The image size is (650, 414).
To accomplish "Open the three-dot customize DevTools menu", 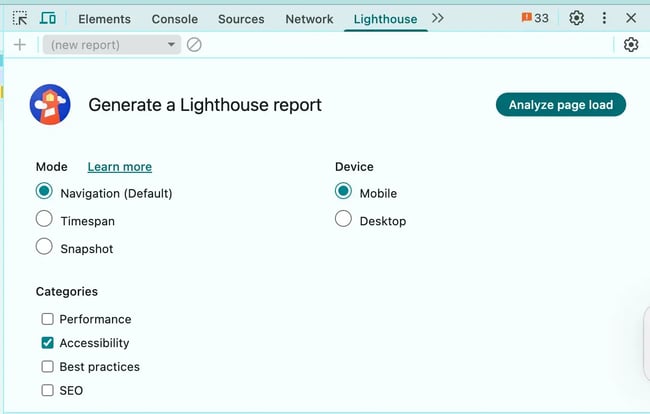I will 604,18.
